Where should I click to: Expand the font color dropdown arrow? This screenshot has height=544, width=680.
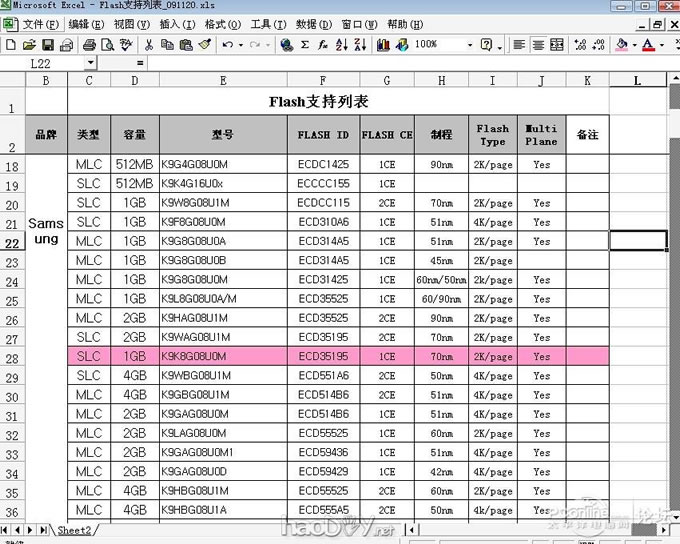[x=663, y=45]
